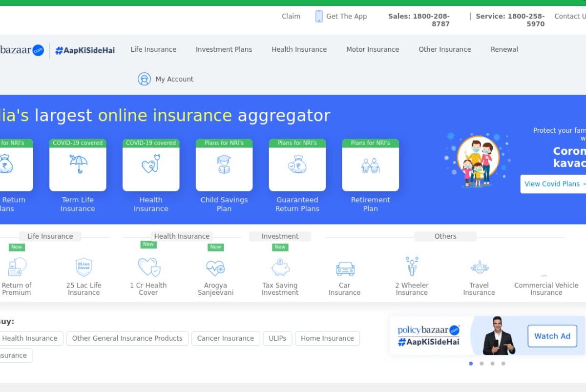This screenshot has width=586, height=392.
Task: Open Travel Insurance airplane icon
Action: click(x=480, y=268)
